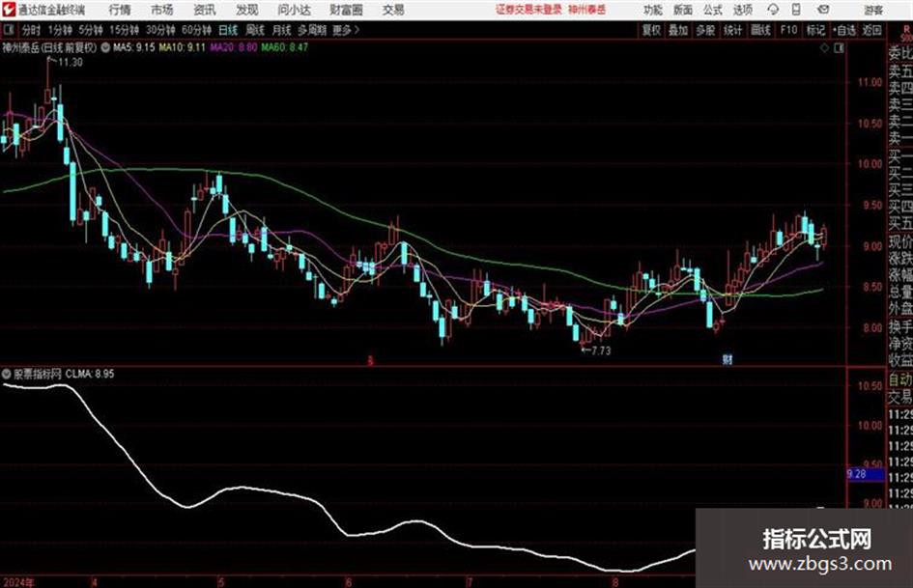Switch to 30分钟 period
The height and width of the screenshot is (588, 913).
tap(160, 30)
